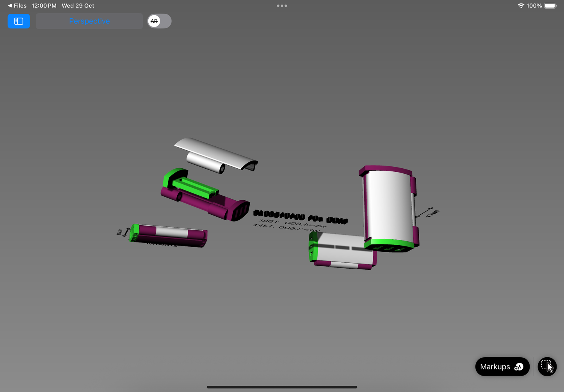Enable the AR mode switch

[159, 21]
